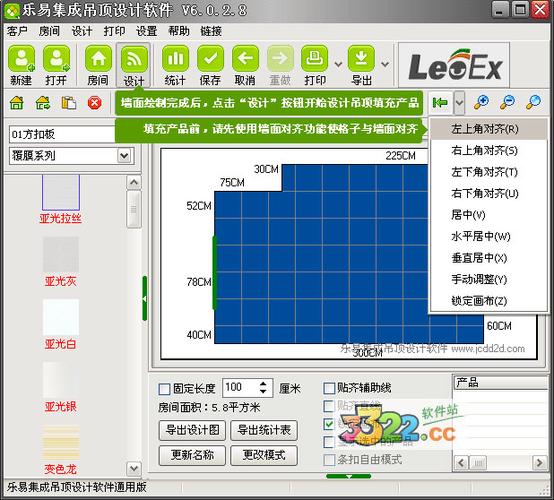Open the 设置 menu

pyautogui.click(x=146, y=31)
